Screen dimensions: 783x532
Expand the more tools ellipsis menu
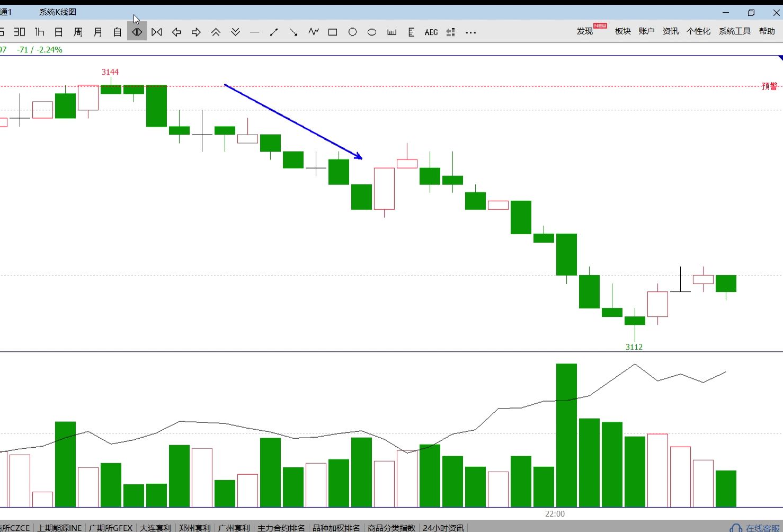point(470,32)
